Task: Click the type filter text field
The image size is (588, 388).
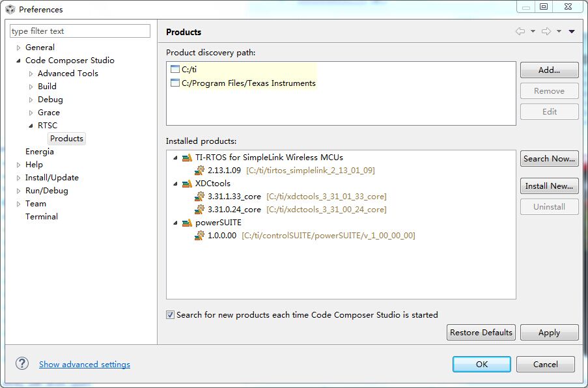Action: (80, 31)
